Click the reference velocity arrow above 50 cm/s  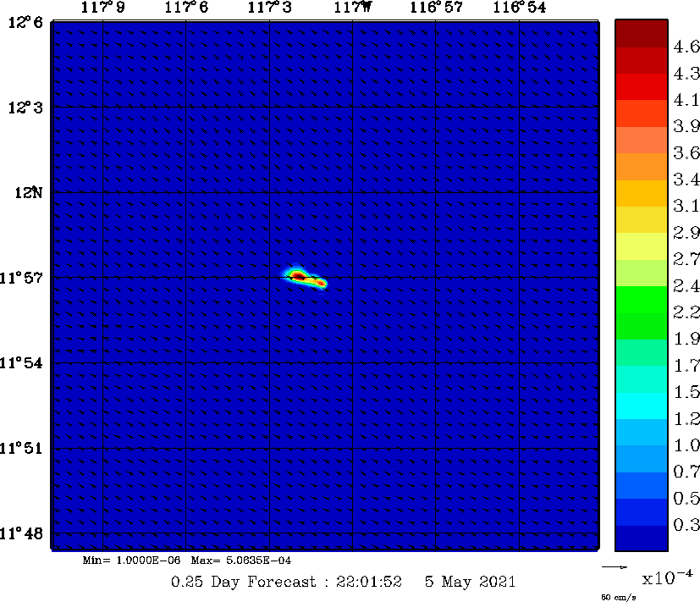(615, 567)
